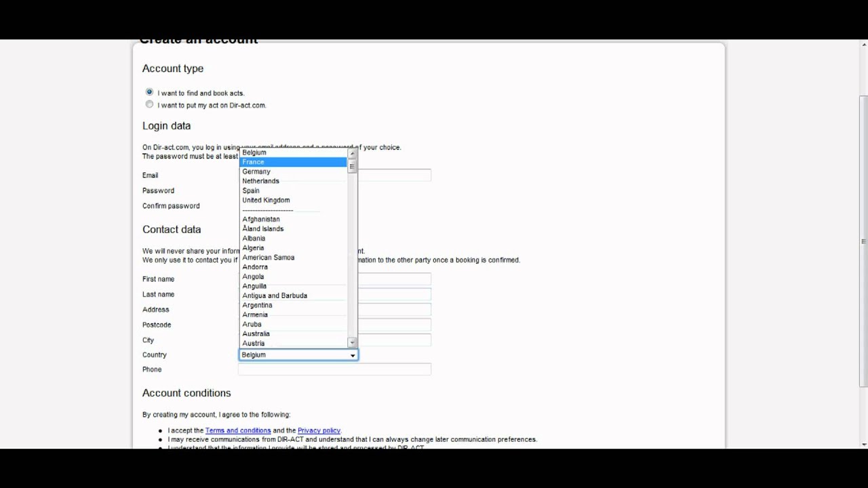Pick Aruba from the dropdown list
Viewport: 868px width, 488px height.
[294, 324]
